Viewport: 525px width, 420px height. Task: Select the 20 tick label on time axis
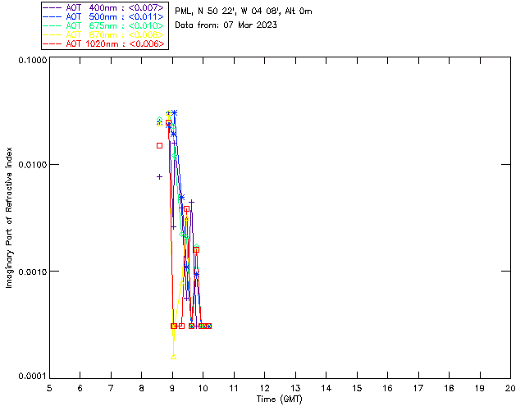tap(510, 387)
